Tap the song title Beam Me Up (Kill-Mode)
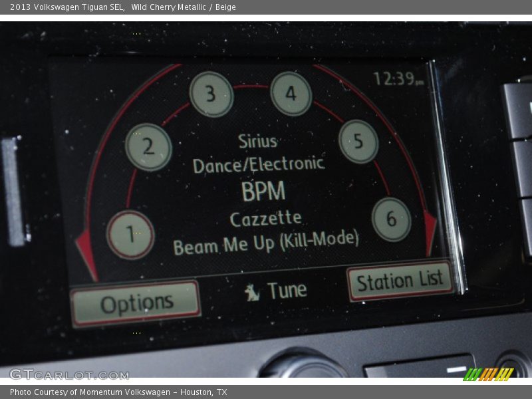 click(x=266, y=241)
